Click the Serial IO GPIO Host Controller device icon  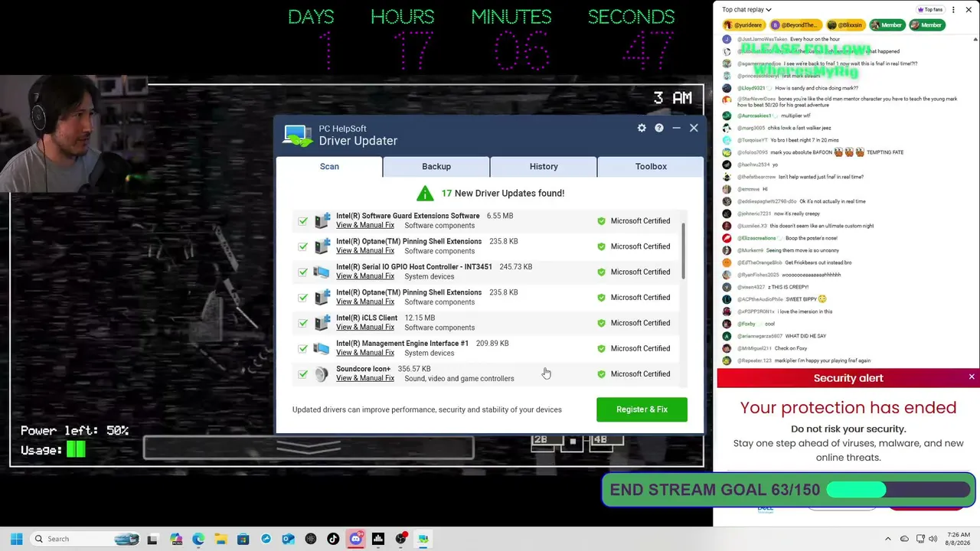tap(322, 272)
